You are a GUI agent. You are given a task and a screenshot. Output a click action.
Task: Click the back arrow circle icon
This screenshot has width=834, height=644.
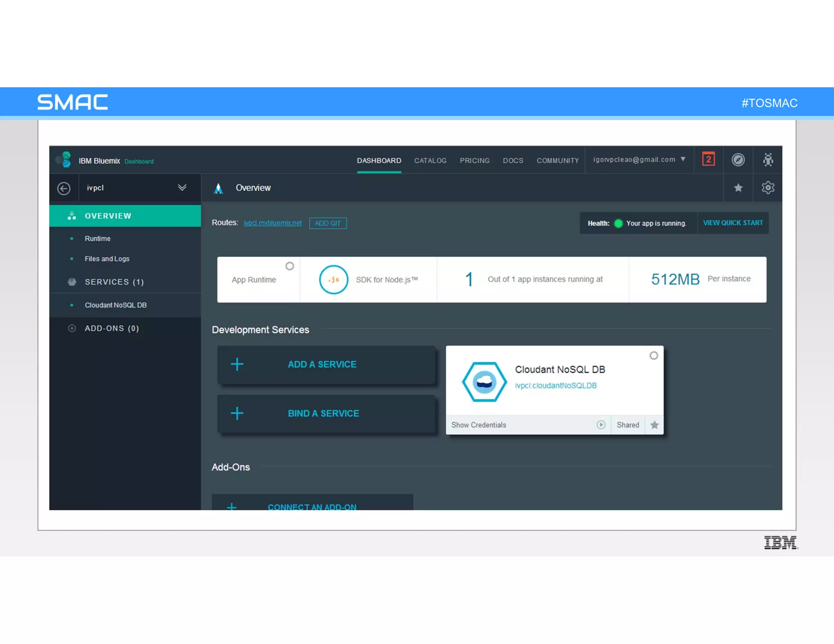[64, 188]
